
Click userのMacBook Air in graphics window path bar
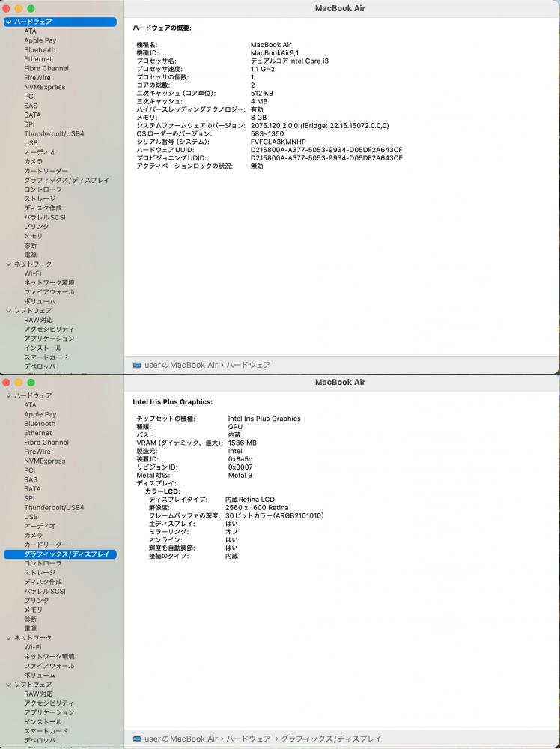pyautogui.click(x=181, y=739)
